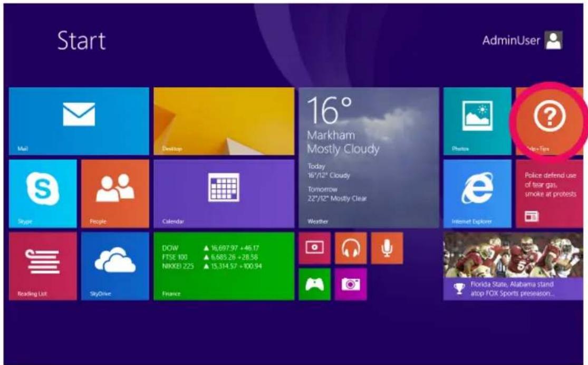Screen dimensions: 588x365
Task: Click the 16° temperature in Weather tile
Action: tap(329, 110)
